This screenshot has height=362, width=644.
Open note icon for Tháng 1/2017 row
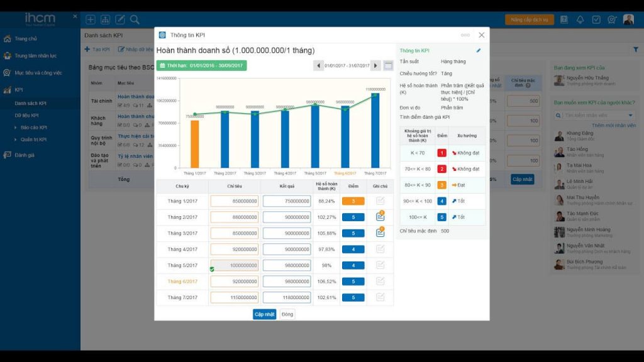click(380, 200)
